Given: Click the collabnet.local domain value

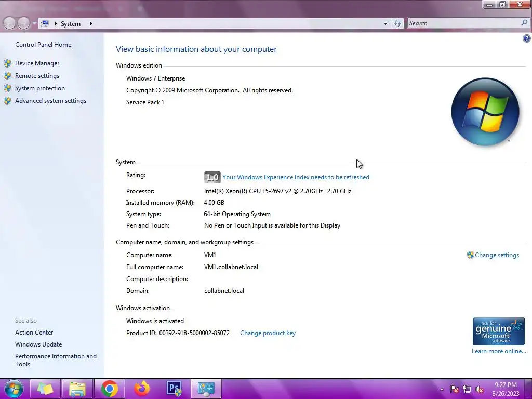Looking at the screenshot, I should 224,291.
